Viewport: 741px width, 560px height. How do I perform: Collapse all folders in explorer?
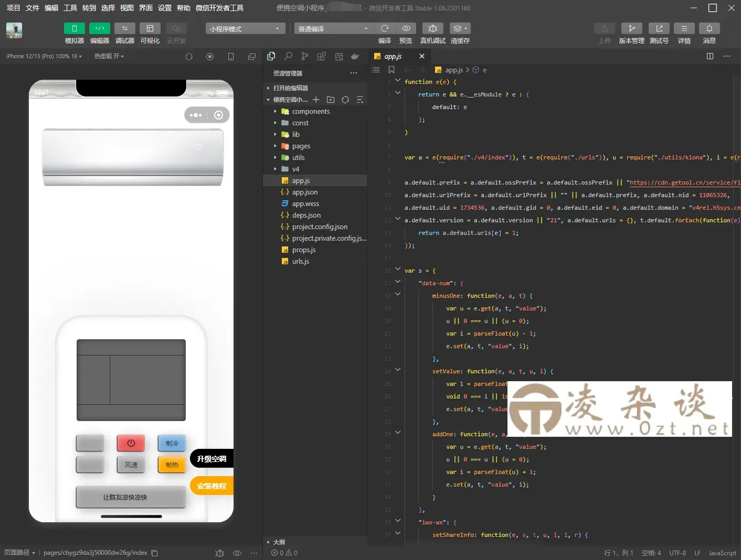click(360, 100)
